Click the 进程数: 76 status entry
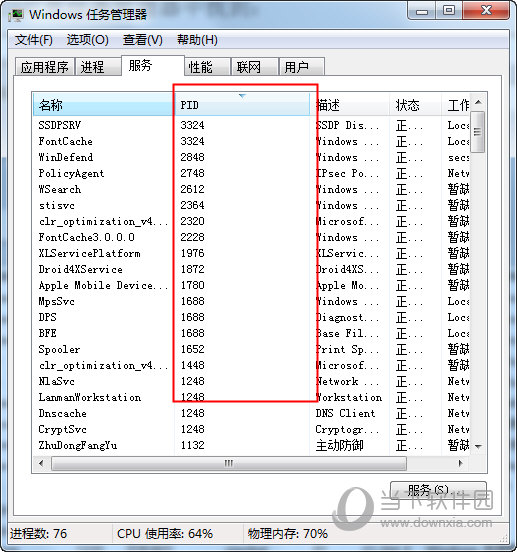 (x=38, y=534)
